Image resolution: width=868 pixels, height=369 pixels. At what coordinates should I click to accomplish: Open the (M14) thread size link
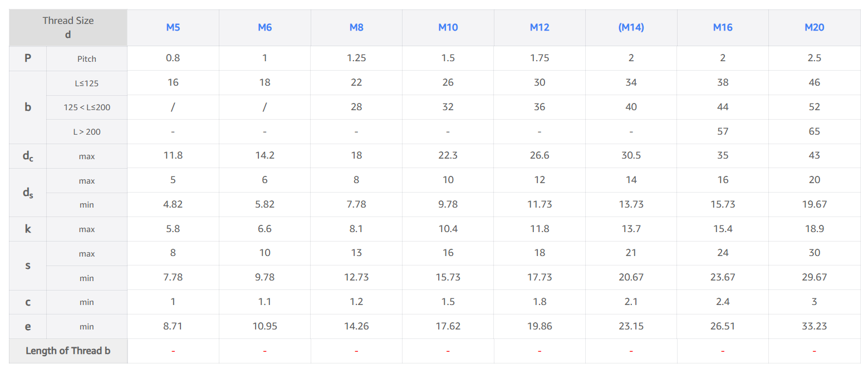[x=631, y=27]
